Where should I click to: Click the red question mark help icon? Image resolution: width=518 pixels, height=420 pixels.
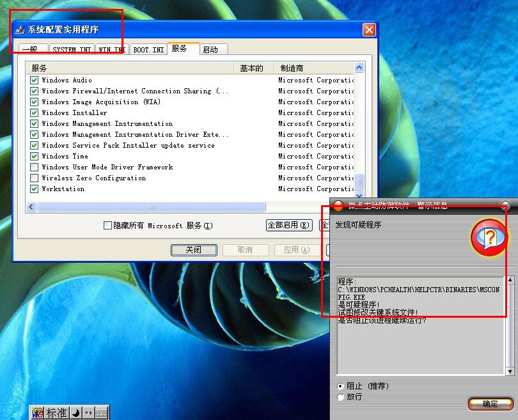(489, 238)
